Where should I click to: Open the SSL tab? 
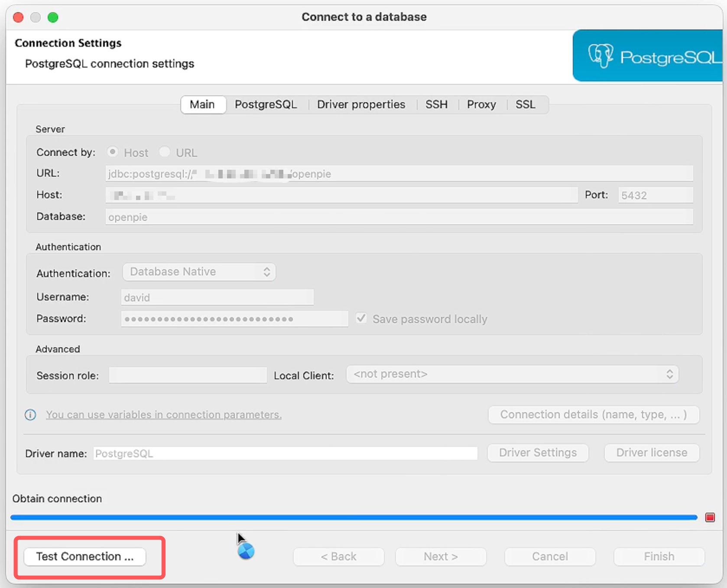click(x=526, y=105)
